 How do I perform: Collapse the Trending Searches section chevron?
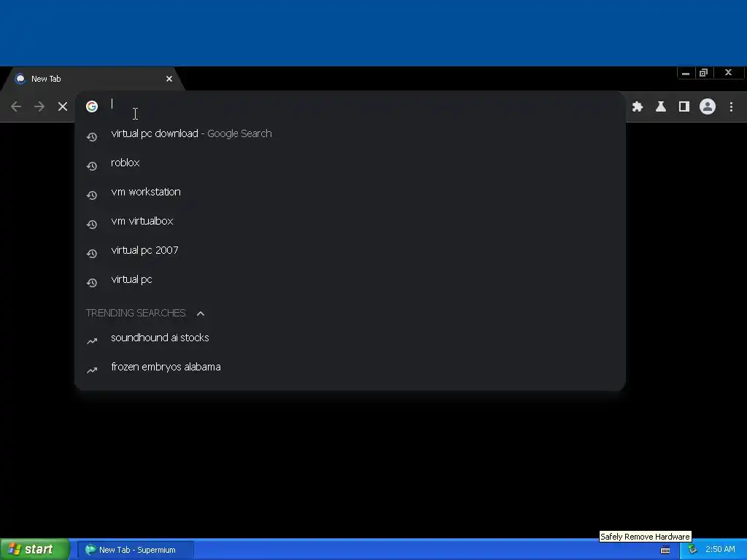pyautogui.click(x=201, y=314)
